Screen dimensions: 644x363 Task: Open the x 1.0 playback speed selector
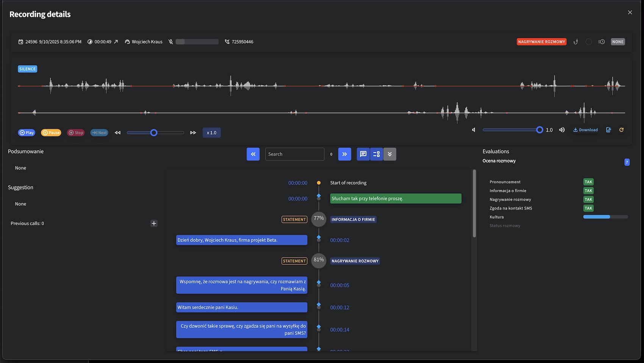pos(211,133)
